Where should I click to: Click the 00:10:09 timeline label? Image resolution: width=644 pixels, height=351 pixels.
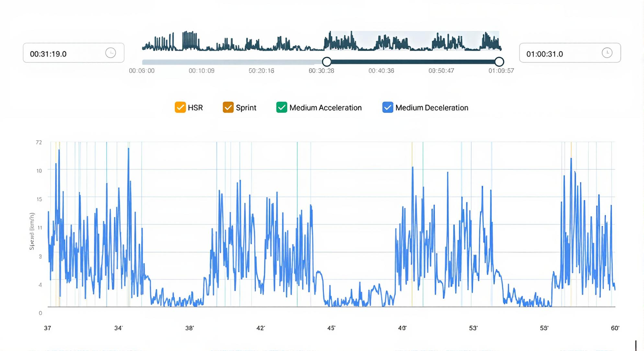[201, 71]
